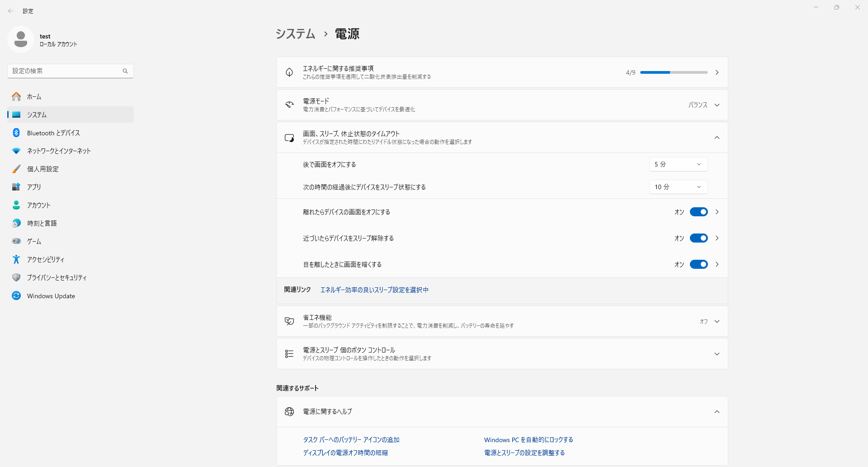Click the アクセシビリティ person icon
The width and height of the screenshot is (868, 467).
coord(16,259)
